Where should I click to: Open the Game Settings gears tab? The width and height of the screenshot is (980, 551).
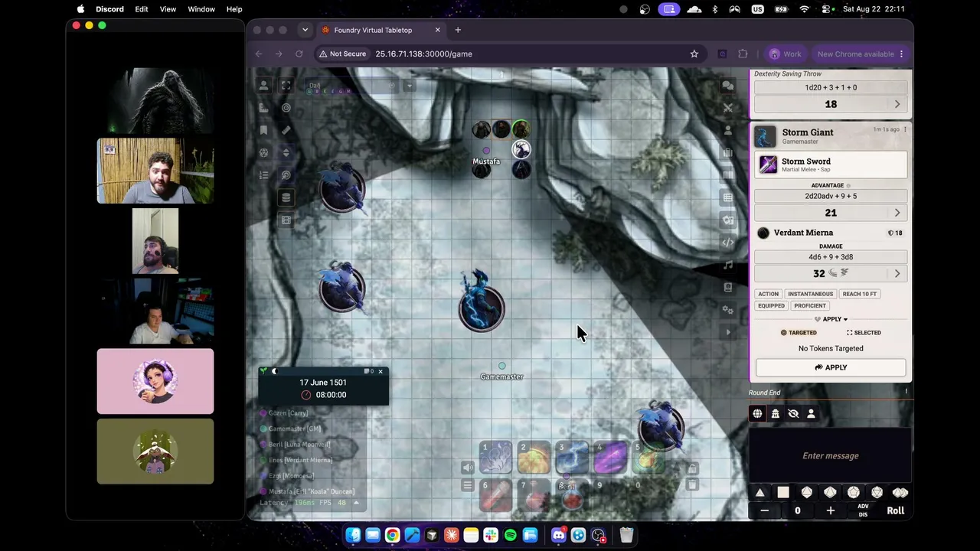tap(728, 309)
